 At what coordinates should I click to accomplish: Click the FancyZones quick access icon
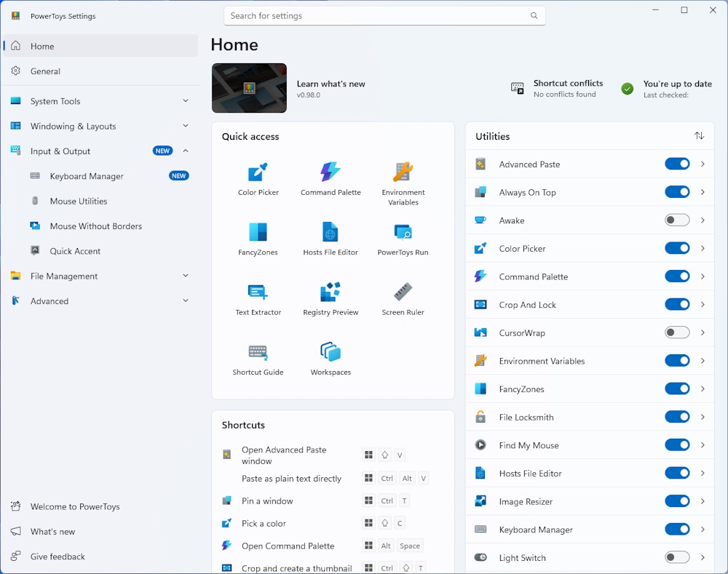pos(258,239)
